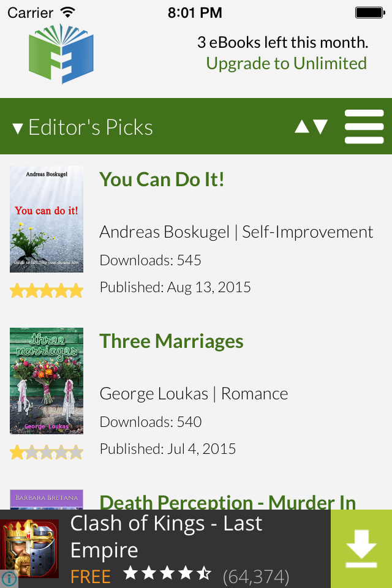Tap the You Can Do It! cover

pyautogui.click(x=47, y=219)
